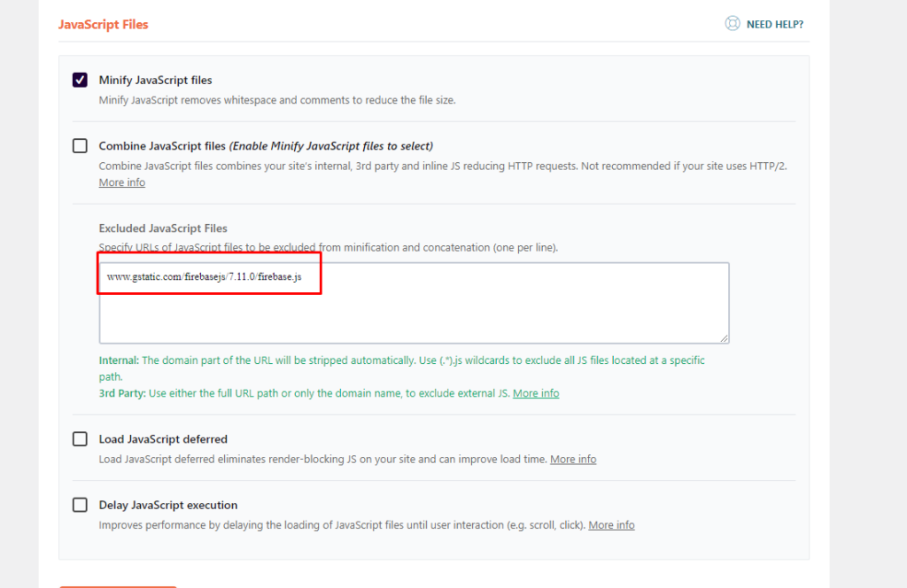Viewport: 907px width, 588px height.
Task: Open More info link after 3rd Party note
Action: [x=535, y=393]
